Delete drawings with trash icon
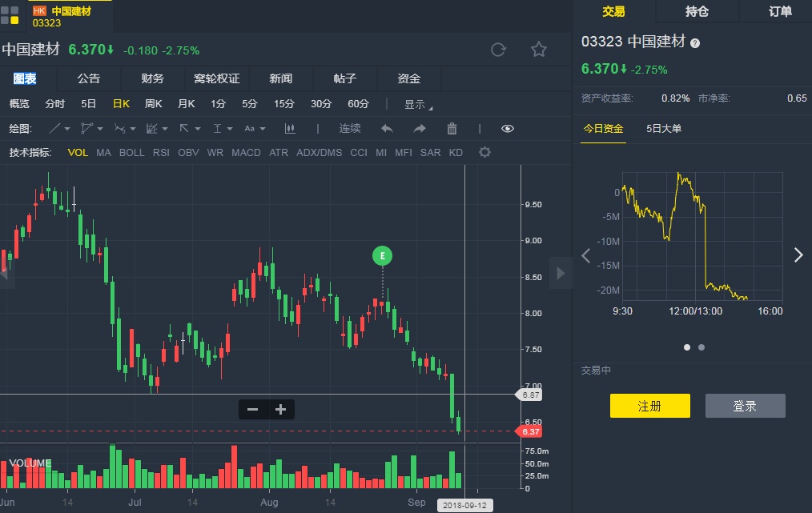This screenshot has height=513, width=812. 452,128
